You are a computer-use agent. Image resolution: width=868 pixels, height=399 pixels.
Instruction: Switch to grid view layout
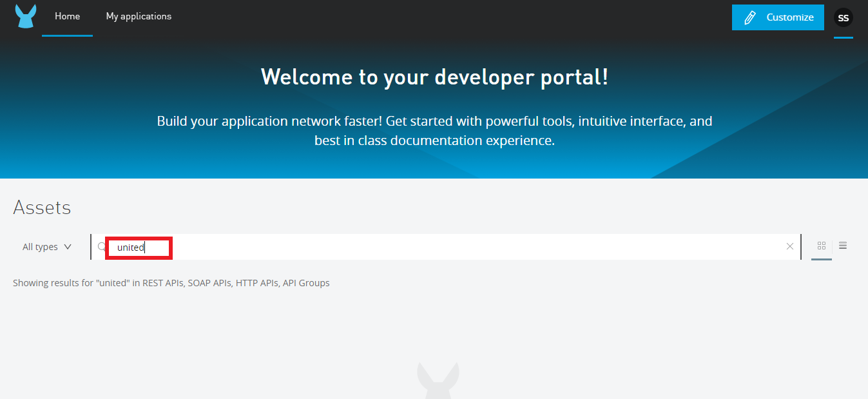coord(821,246)
